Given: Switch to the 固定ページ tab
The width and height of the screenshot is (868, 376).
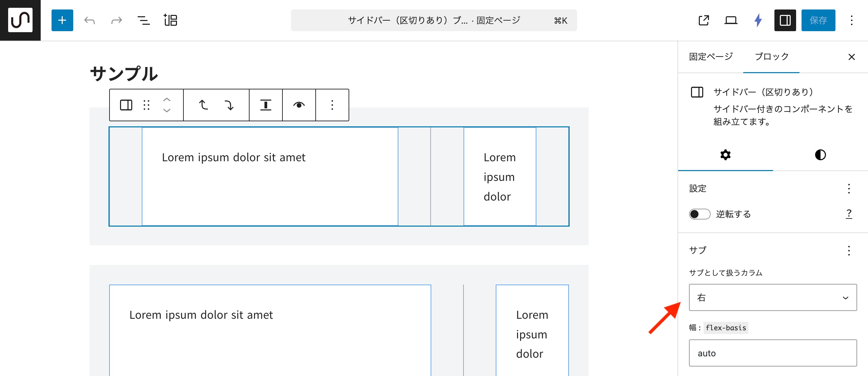Looking at the screenshot, I should pos(711,57).
